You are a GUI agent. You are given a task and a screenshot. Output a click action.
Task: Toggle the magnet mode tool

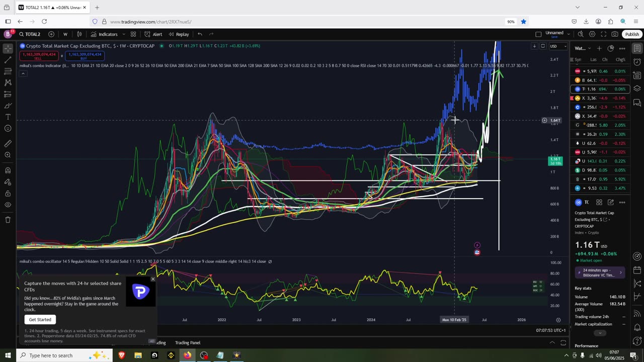pos(8,170)
